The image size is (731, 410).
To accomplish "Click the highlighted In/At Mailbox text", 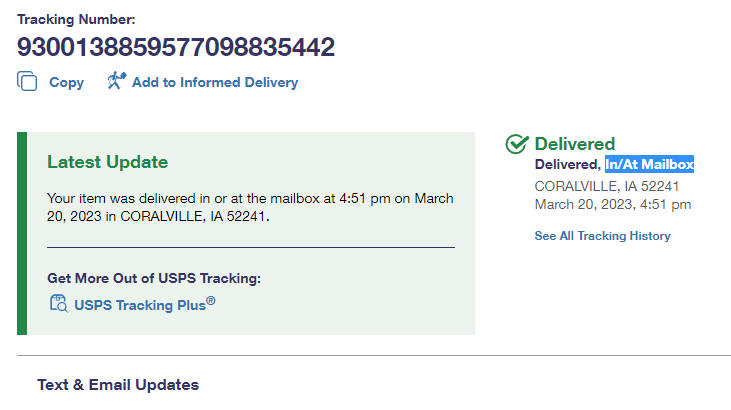I will pyautogui.click(x=649, y=164).
